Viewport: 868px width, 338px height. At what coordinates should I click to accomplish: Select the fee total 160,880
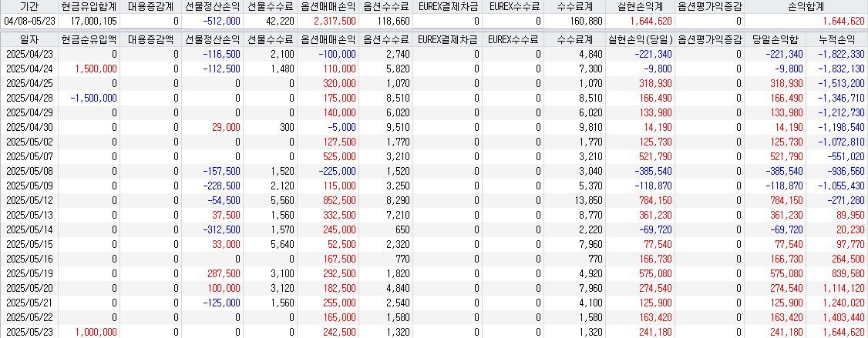coord(586,21)
